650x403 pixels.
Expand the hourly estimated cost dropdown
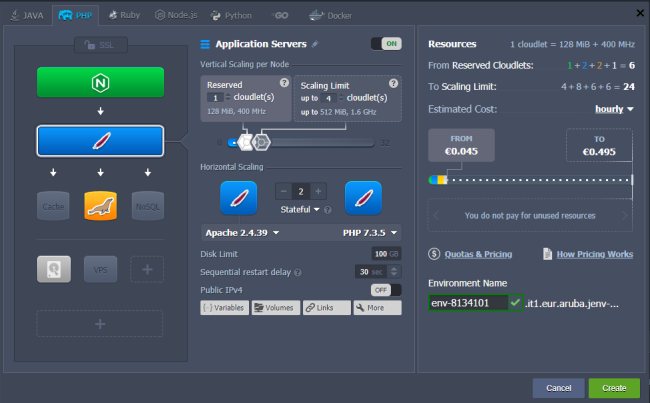pyautogui.click(x=614, y=109)
